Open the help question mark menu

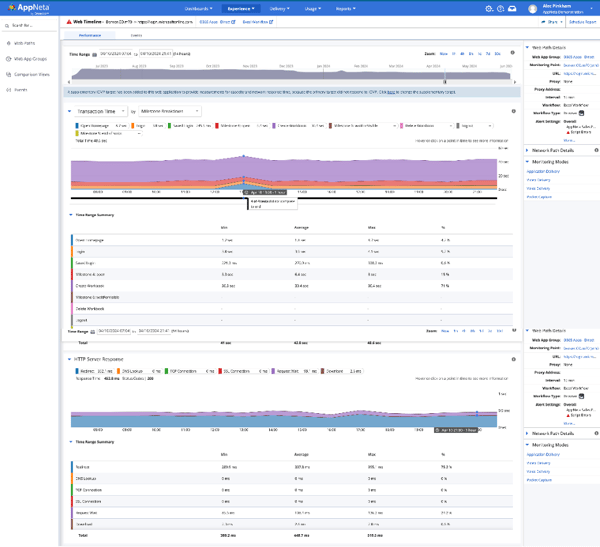(499, 8)
